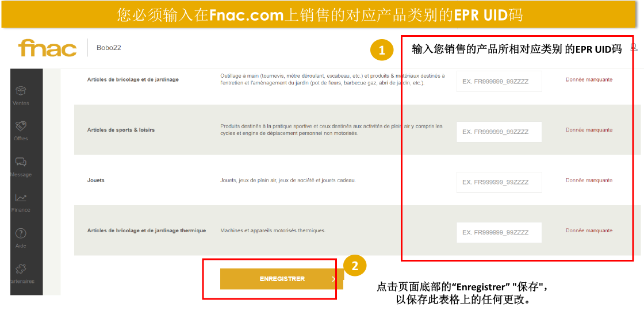Click Donnée manquante for sports & loisirs
644x315 pixels.
click(x=589, y=130)
